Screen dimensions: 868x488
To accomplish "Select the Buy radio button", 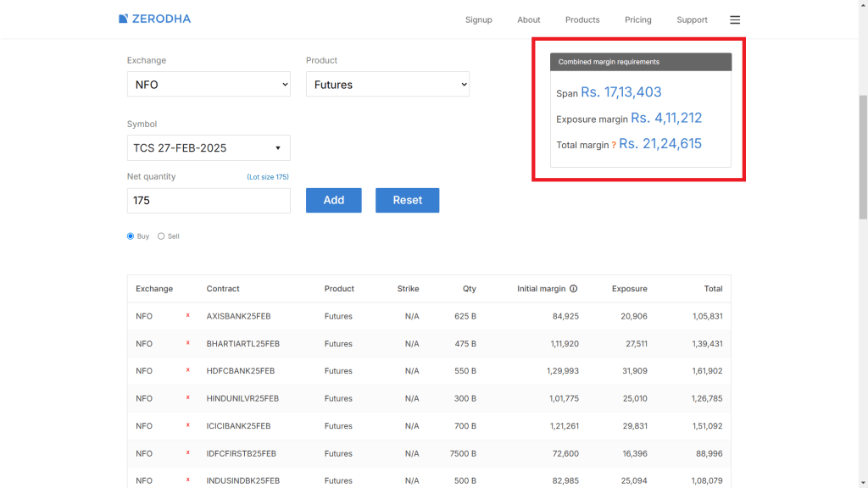I will [131, 236].
